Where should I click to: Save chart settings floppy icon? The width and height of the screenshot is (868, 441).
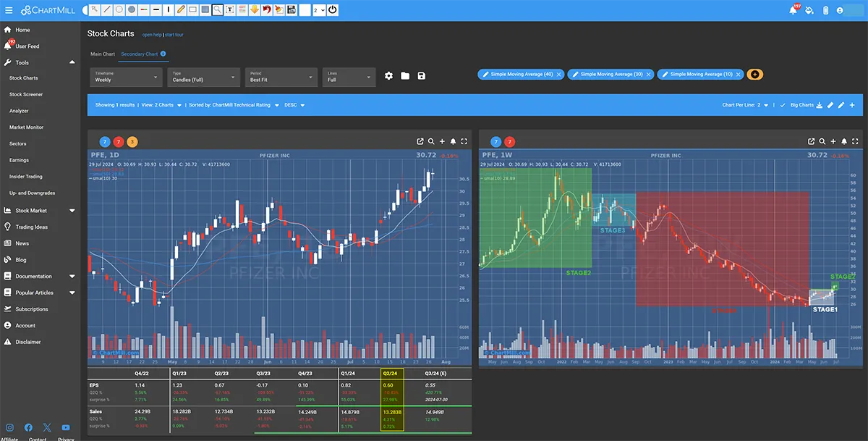(422, 76)
